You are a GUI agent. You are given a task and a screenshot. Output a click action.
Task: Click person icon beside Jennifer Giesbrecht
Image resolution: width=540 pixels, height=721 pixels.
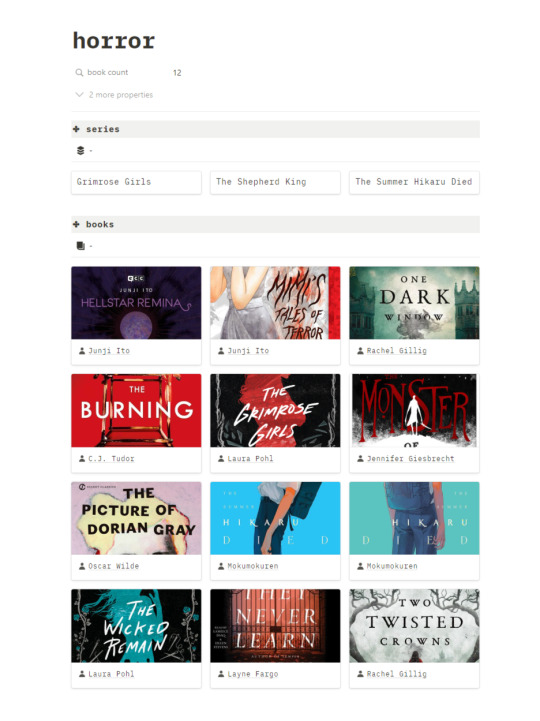(360, 459)
